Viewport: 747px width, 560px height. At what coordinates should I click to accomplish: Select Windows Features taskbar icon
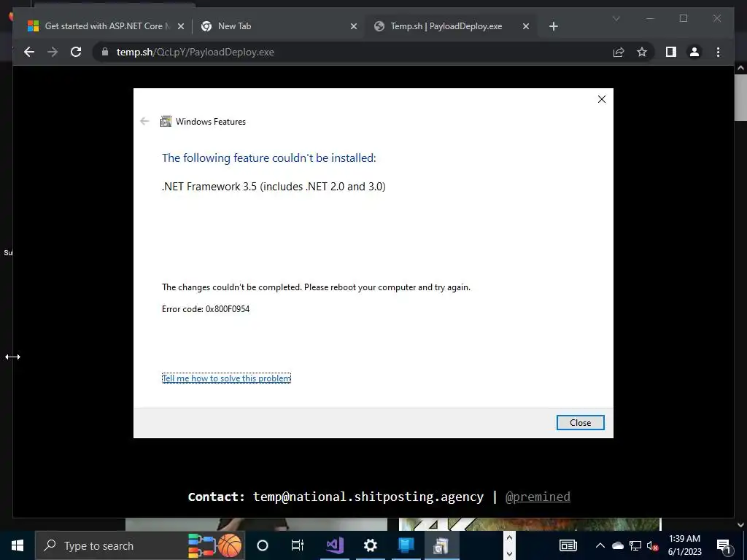[441, 545]
